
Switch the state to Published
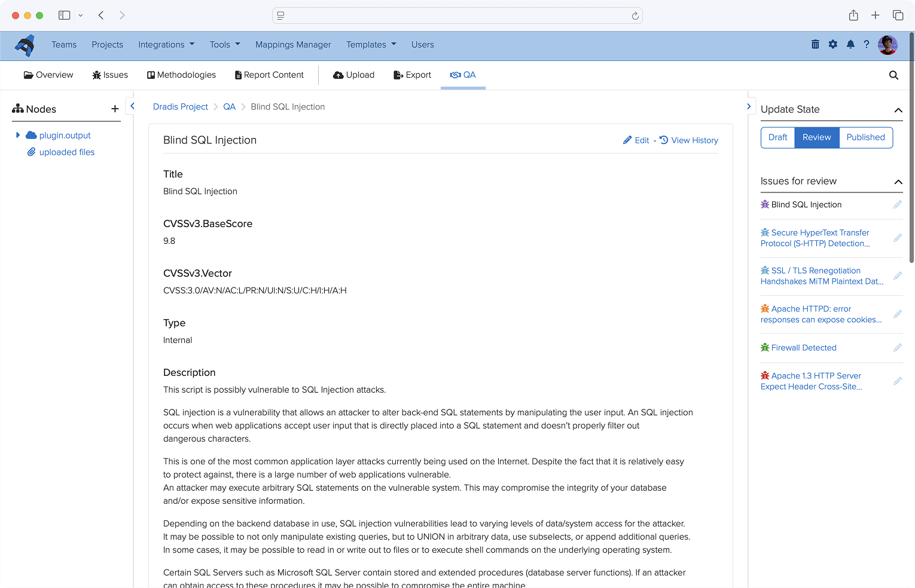click(x=865, y=137)
